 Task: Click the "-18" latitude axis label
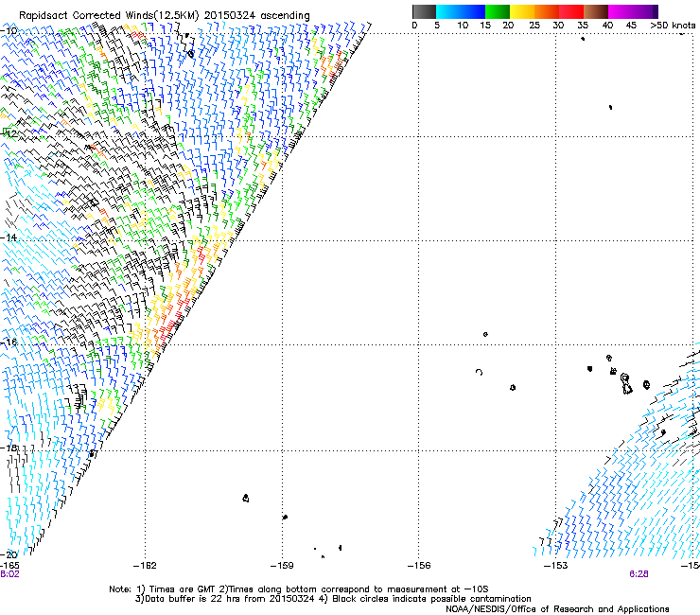9,448
